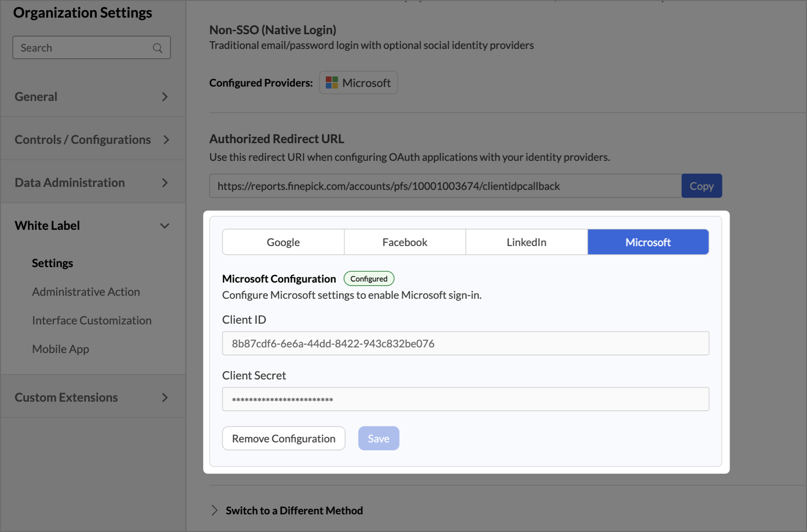Expand Switch to a Different Method
The width and height of the screenshot is (807, 532).
point(287,510)
